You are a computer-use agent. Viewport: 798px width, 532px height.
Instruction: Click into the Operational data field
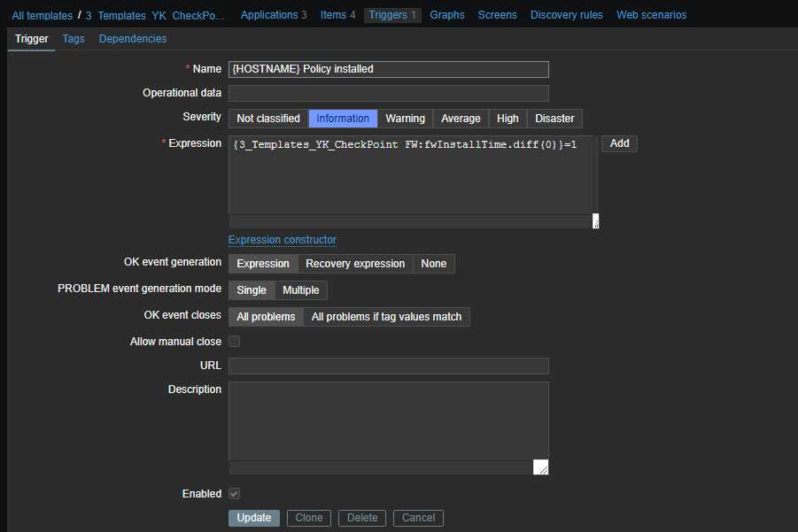click(388, 93)
